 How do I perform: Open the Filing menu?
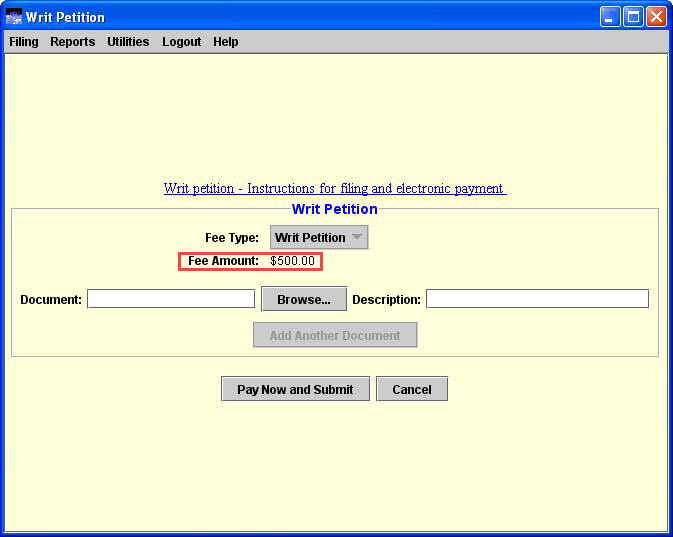(24, 42)
